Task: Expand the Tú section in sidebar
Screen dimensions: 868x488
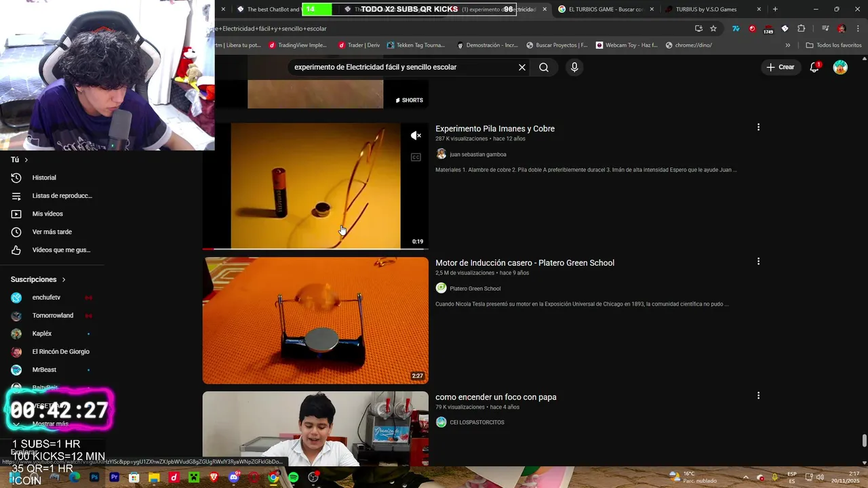Action: coord(20,160)
